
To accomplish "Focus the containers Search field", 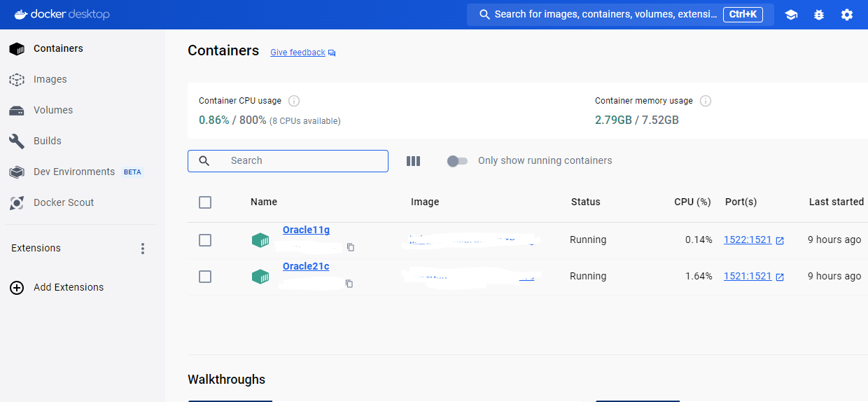I will [x=288, y=161].
